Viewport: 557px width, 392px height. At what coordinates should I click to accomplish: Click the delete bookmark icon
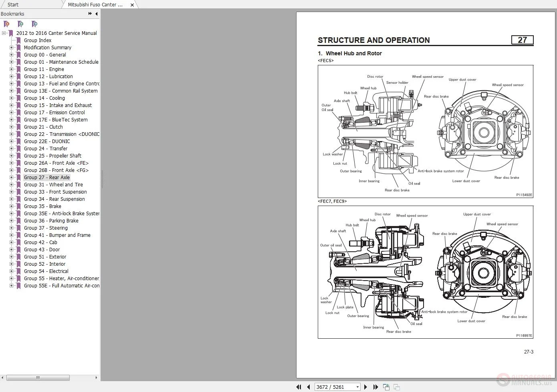coord(6,24)
